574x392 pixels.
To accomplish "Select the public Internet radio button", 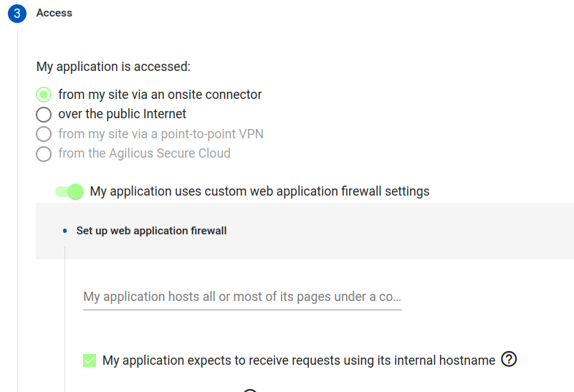I will [44, 114].
